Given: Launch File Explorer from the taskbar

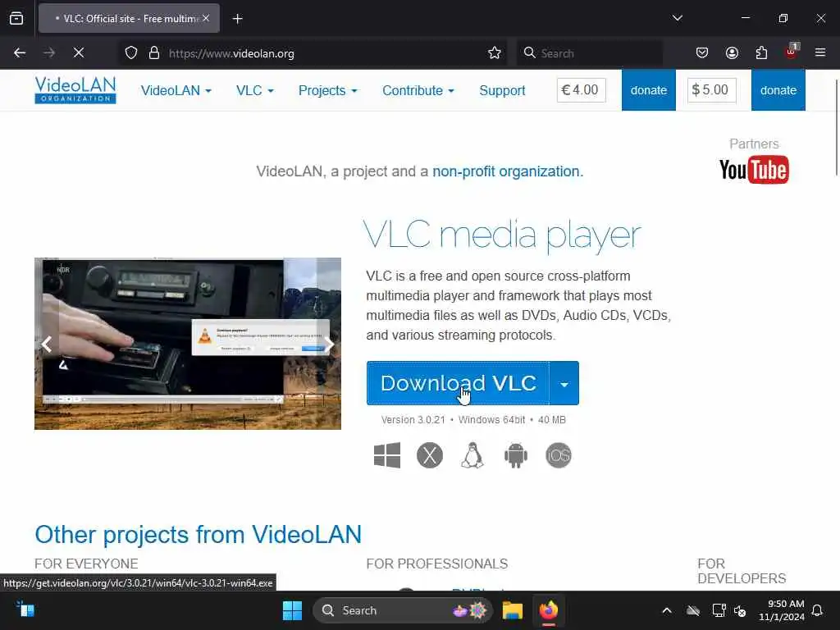Looking at the screenshot, I should point(513,610).
